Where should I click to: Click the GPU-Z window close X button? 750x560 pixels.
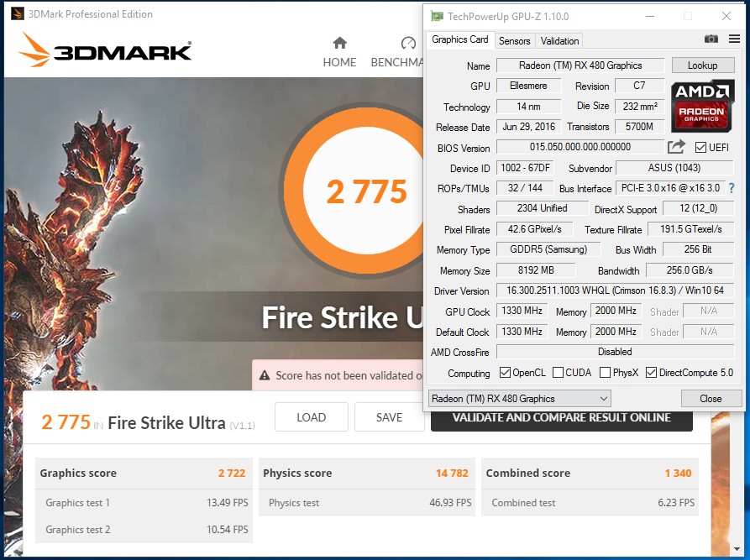(726, 16)
